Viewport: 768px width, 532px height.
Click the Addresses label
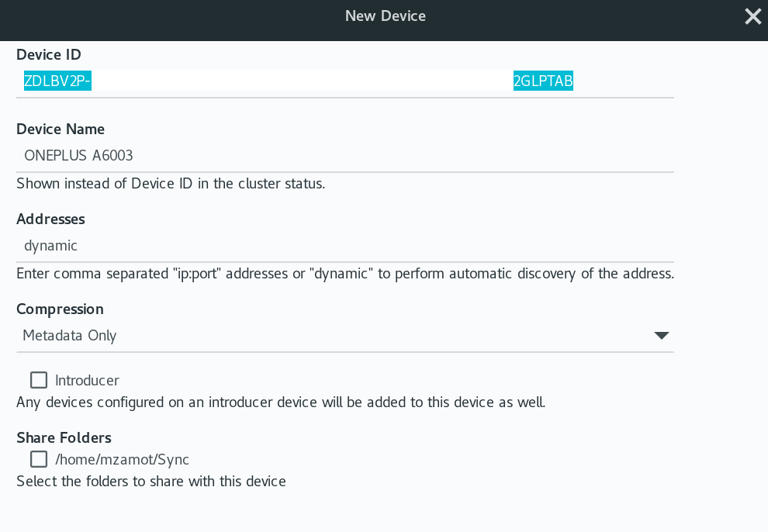tap(50, 219)
